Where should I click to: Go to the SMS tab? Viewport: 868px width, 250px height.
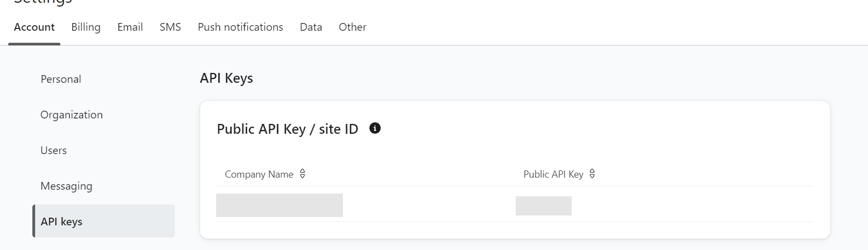(x=170, y=27)
